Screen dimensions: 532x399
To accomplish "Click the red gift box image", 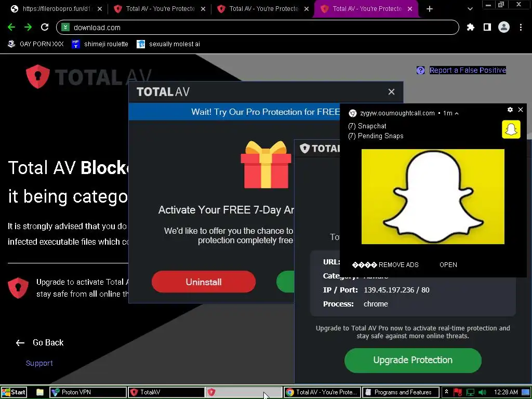I will (x=265, y=164).
